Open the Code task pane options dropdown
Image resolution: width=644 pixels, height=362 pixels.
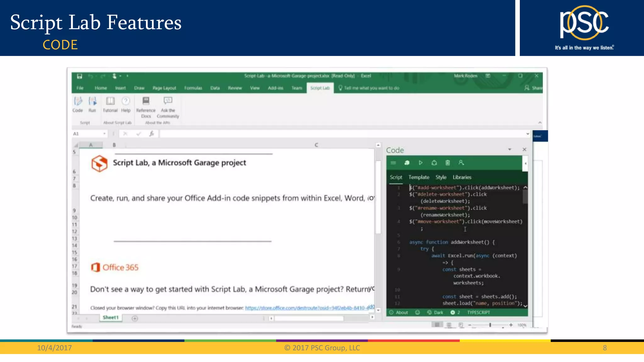point(510,150)
